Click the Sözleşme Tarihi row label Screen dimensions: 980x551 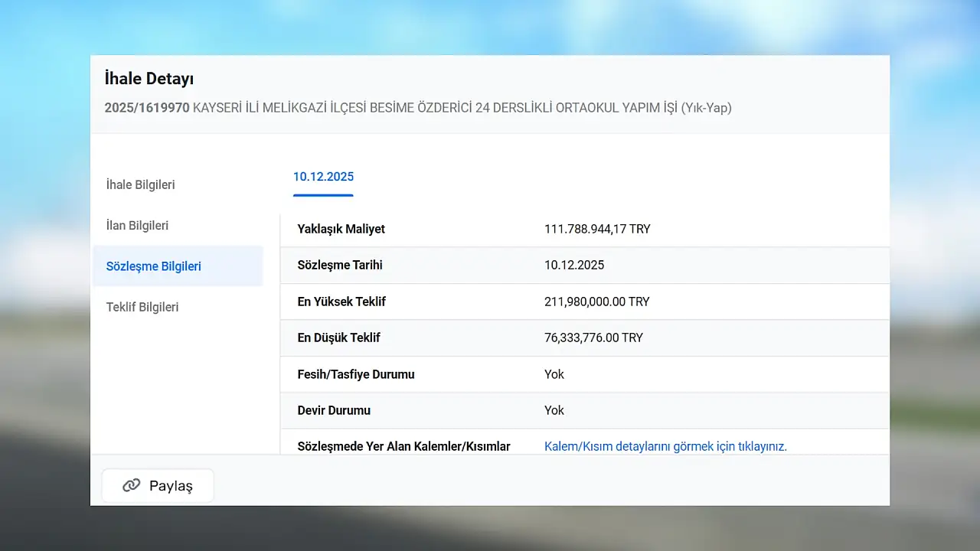pyautogui.click(x=340, y=265)
